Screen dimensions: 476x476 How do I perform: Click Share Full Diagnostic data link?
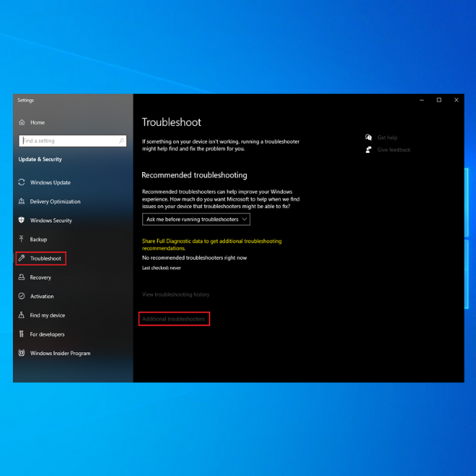(x=212, y=244)
